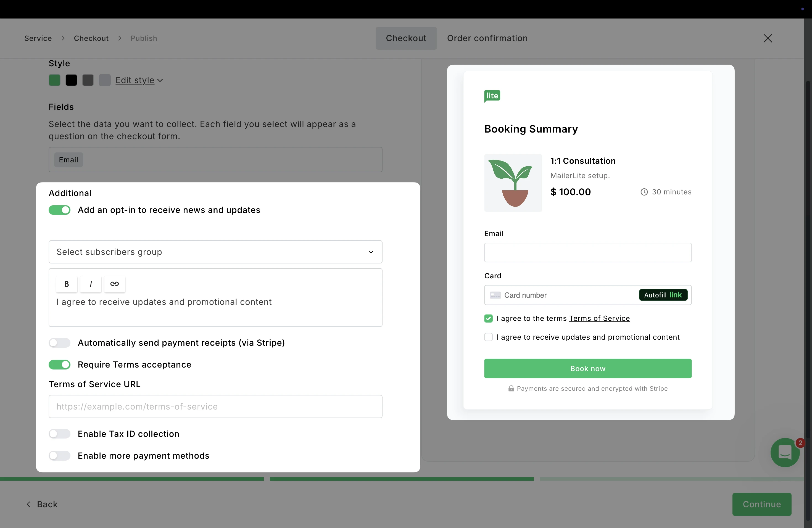Pick the green style color swatch
This screenshot has height=528, width=812.
pos(55,80)
